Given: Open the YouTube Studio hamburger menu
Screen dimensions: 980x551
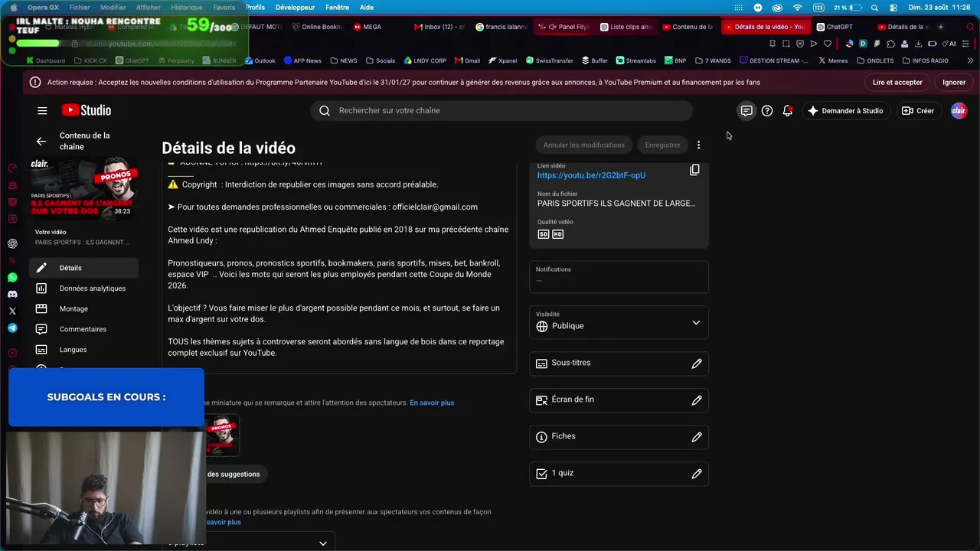Looking at the screenshot, I should 42,111.
